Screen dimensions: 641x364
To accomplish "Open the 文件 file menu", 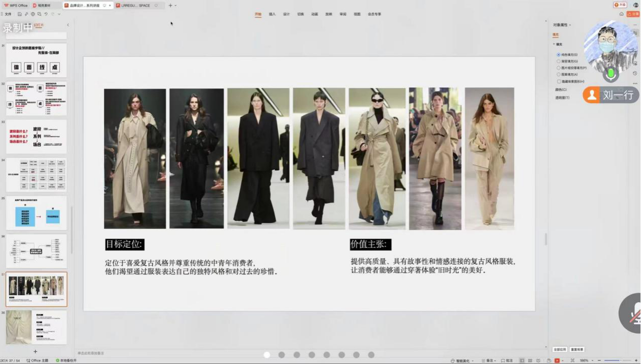I will (x=8, y=14).
